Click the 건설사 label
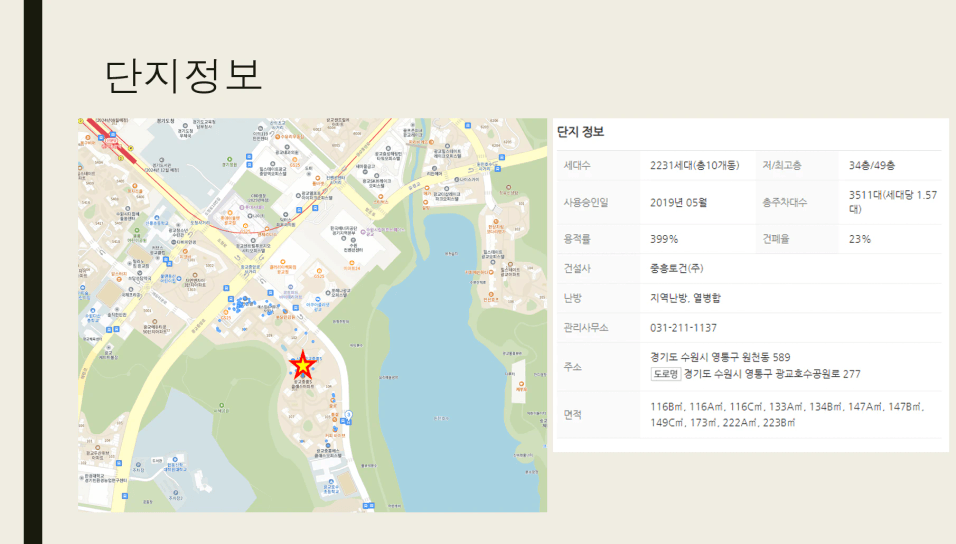The width and height of the screenshot is (956, 544). pos(577,268)
